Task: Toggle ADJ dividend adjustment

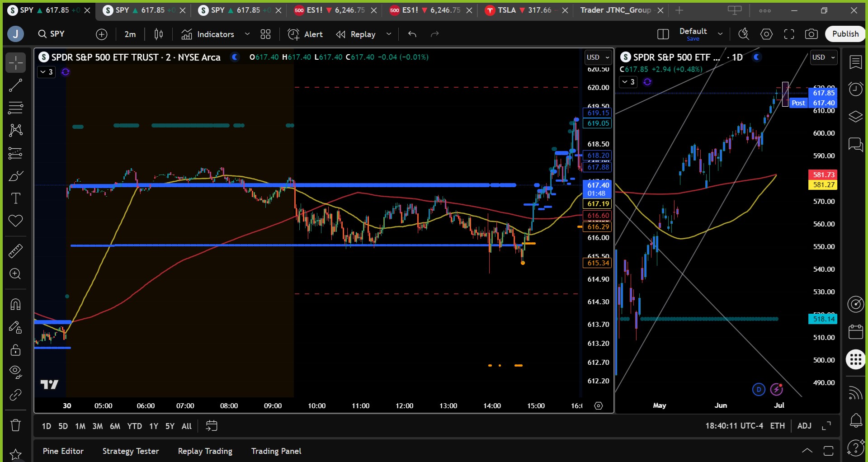Action: click(804, 426)
